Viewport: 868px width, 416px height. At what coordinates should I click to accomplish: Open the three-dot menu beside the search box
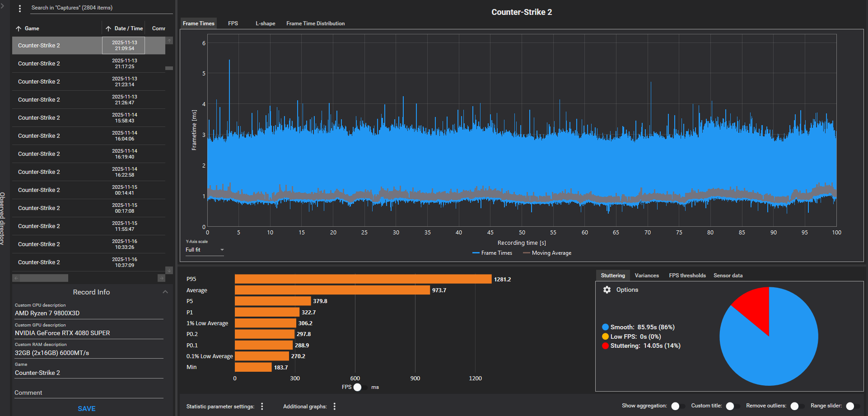19,8
